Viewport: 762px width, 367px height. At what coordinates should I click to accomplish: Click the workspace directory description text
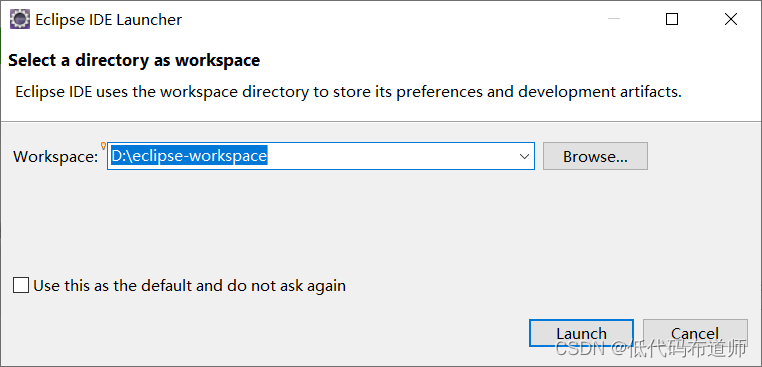click(348, 92)
